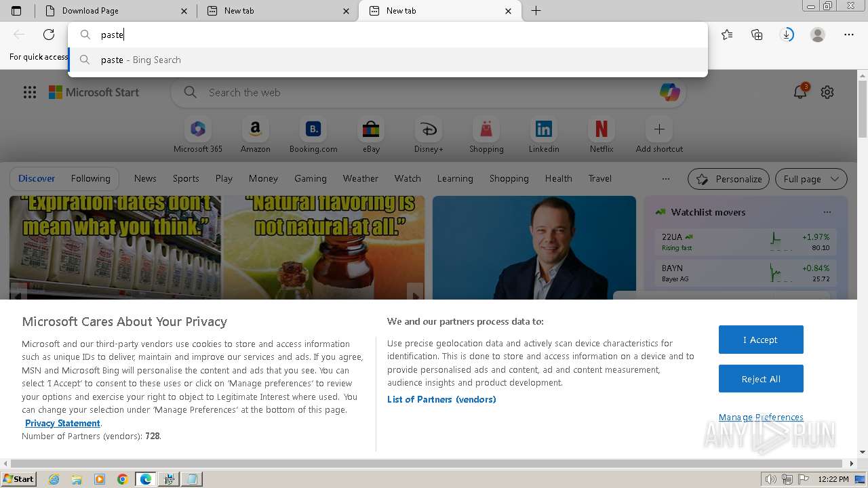
Task: Open Health category
Action: 558,179
